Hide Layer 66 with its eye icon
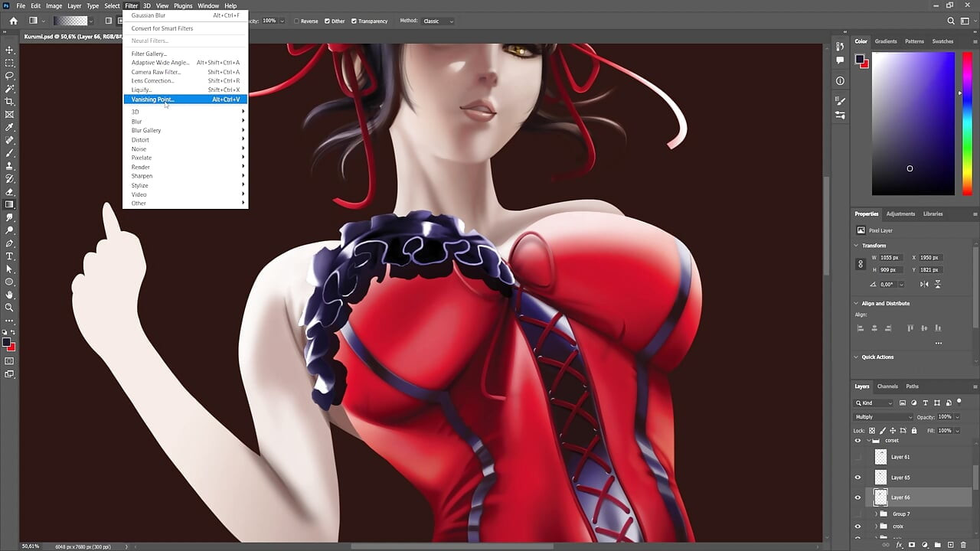Image resolution: width=980 pixels, height=551 pixels. 857,497
